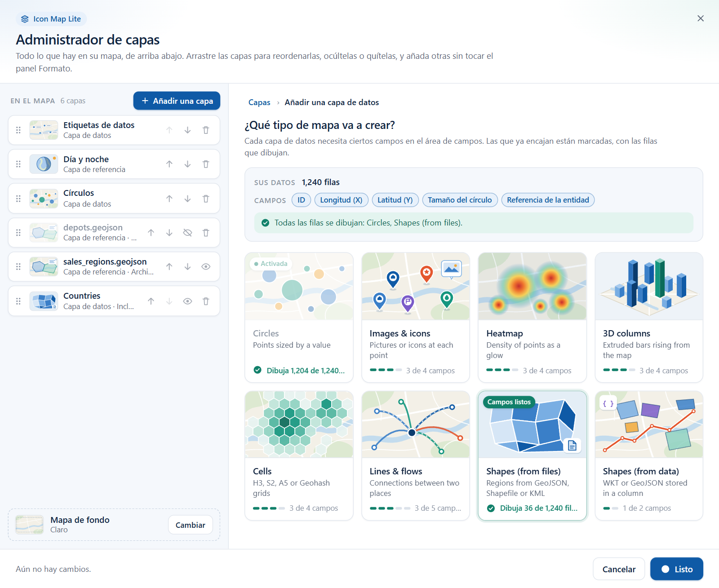Hide the Countries layer
Viewport: 719px width, 588px height.
187,301
